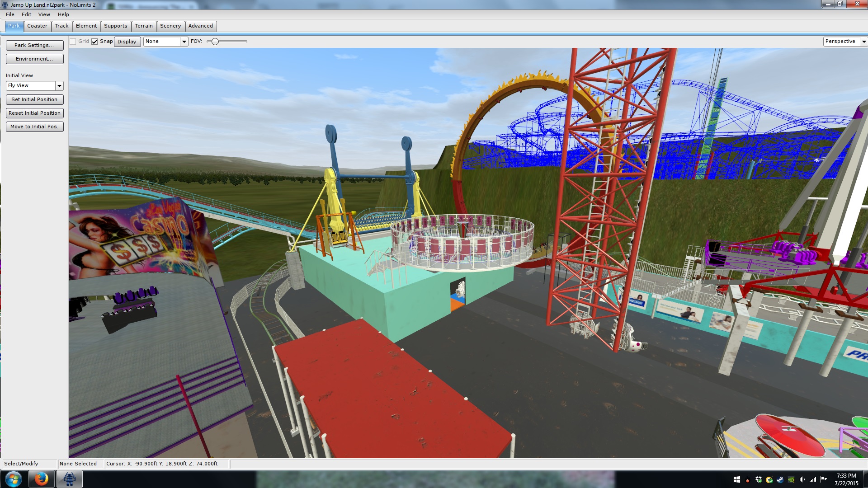Click the Firefox taskbar icon
Screen dimensions: 868x488
tap(41, 479)
